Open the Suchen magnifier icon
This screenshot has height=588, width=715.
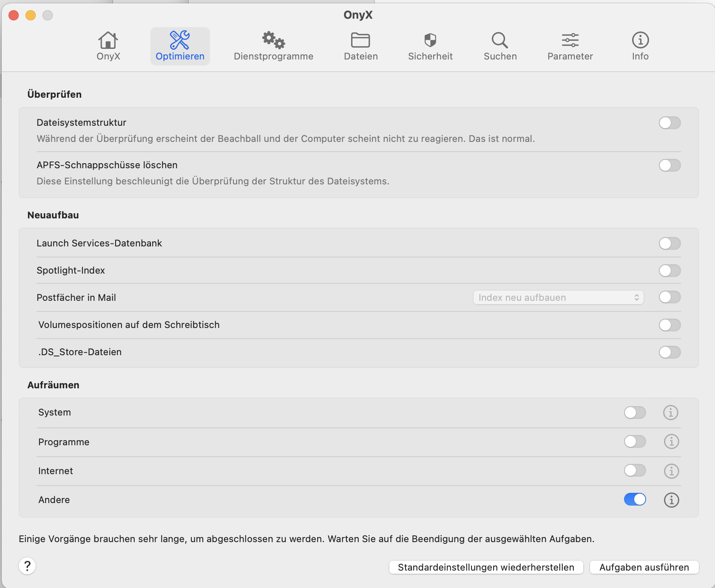[x=500, y=40]
